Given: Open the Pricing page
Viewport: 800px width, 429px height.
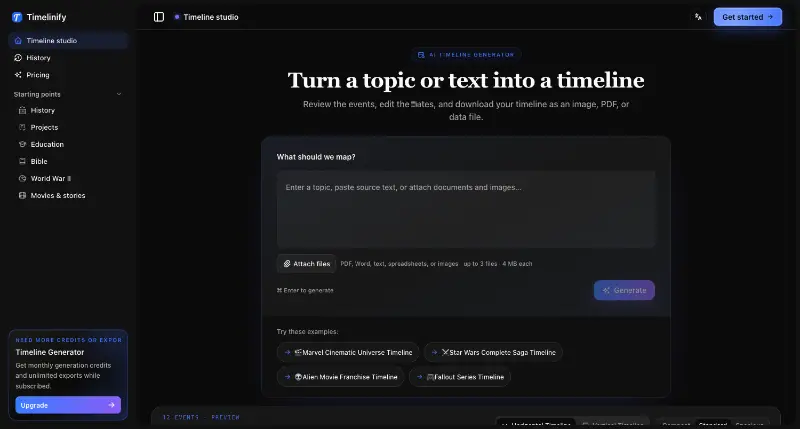Looking at the screenshot, I should [x=68, y=74].
